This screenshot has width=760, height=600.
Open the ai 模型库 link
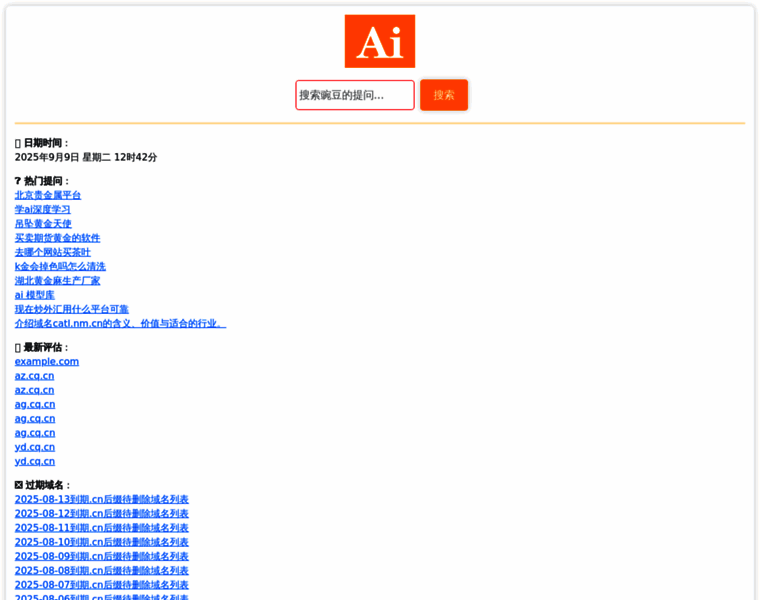click(x=34, y=295)
